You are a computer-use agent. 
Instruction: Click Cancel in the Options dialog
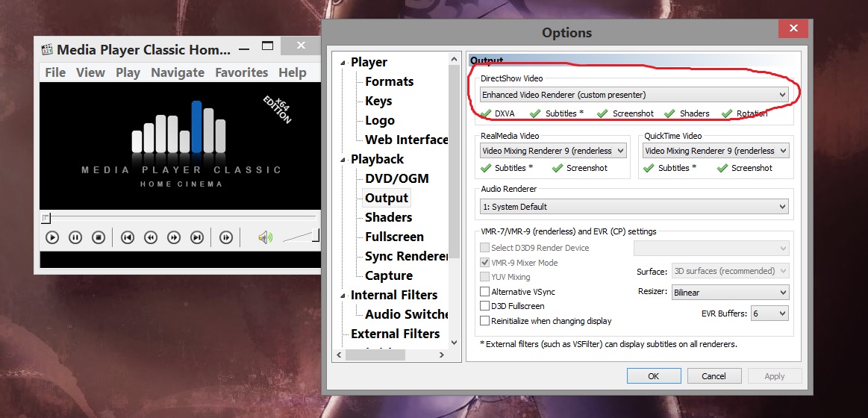pos(714,376)
